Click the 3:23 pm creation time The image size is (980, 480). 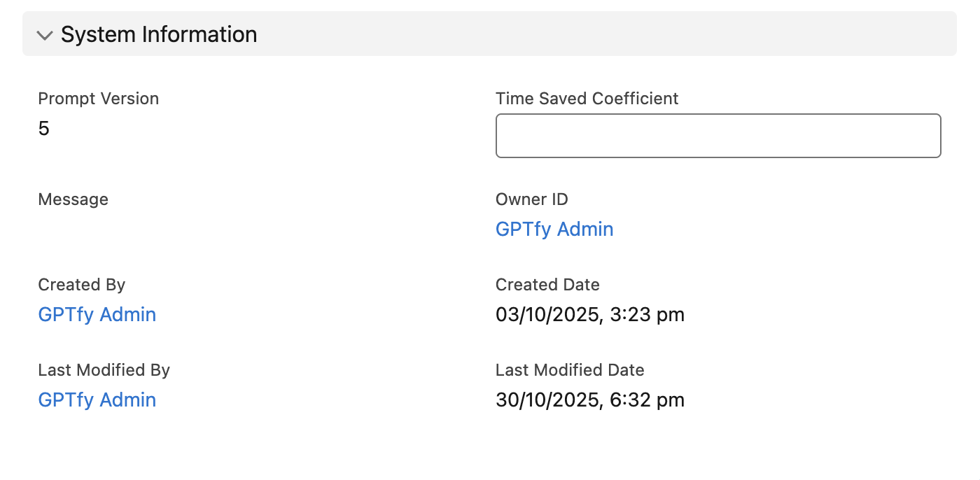(646, 315)
